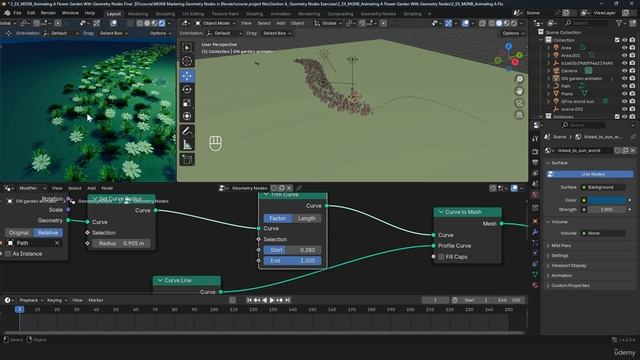Image resolution: width=640 pixels, height=360 pixels.
Task: Toggle visibility of GN garden animator
Action: 624,78
